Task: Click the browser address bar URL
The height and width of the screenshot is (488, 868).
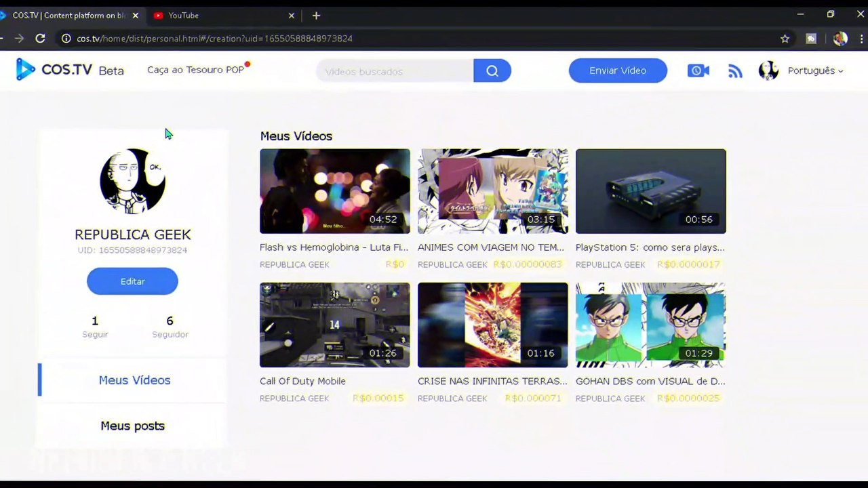Action: tap(214, 39)
